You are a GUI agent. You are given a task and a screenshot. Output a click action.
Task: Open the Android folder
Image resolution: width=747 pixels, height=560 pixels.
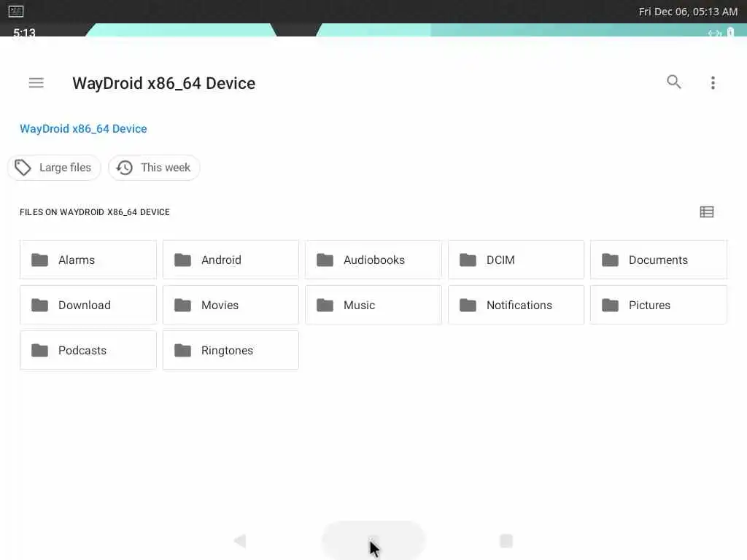pos(231,260)
